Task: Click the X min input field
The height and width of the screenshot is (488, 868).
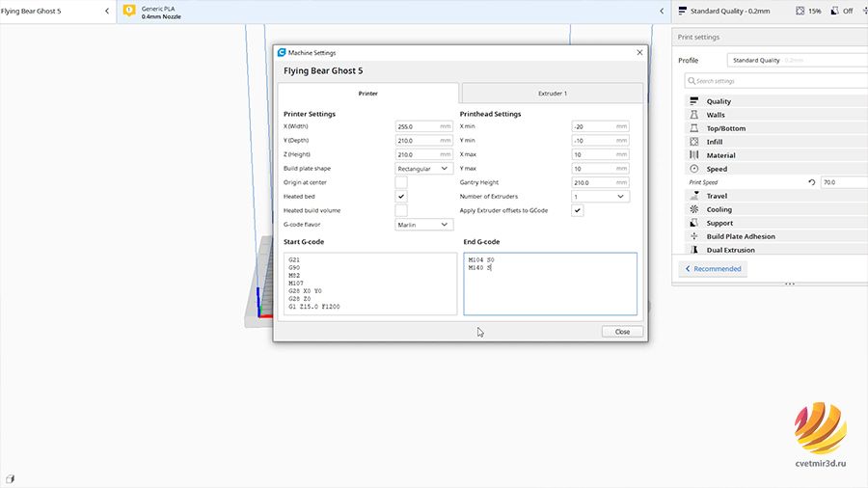Action: (x=600, y=126)
